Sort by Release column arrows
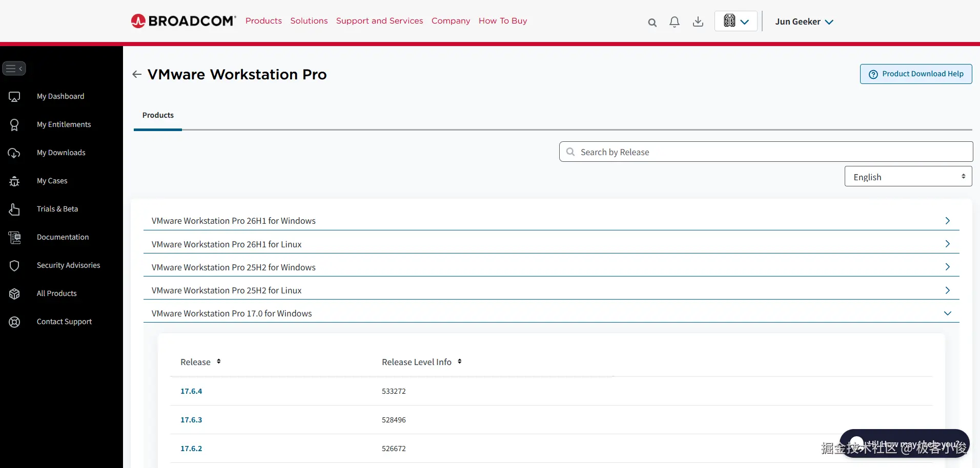The width and height of the screenshot is (980, 468). pyautogui.click(x=219, y=361)
